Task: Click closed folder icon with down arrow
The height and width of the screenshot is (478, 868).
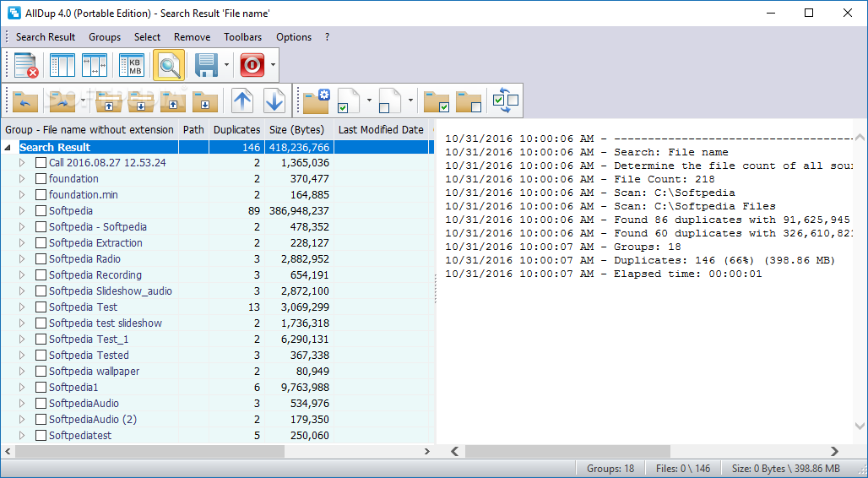Action: pos(205,100)
